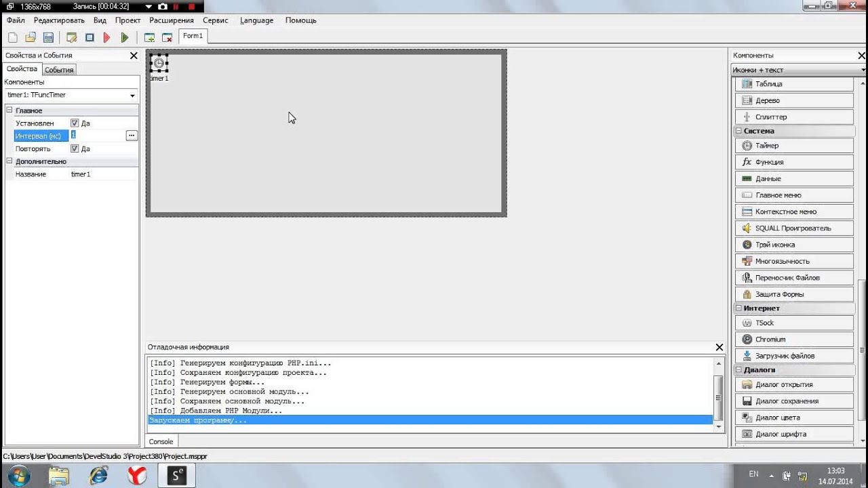Add a Таблица component

(x=794, y=84)
